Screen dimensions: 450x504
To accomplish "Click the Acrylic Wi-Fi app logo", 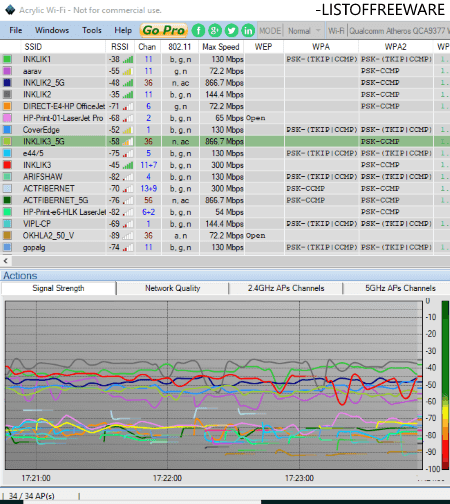I will point(10,10).
